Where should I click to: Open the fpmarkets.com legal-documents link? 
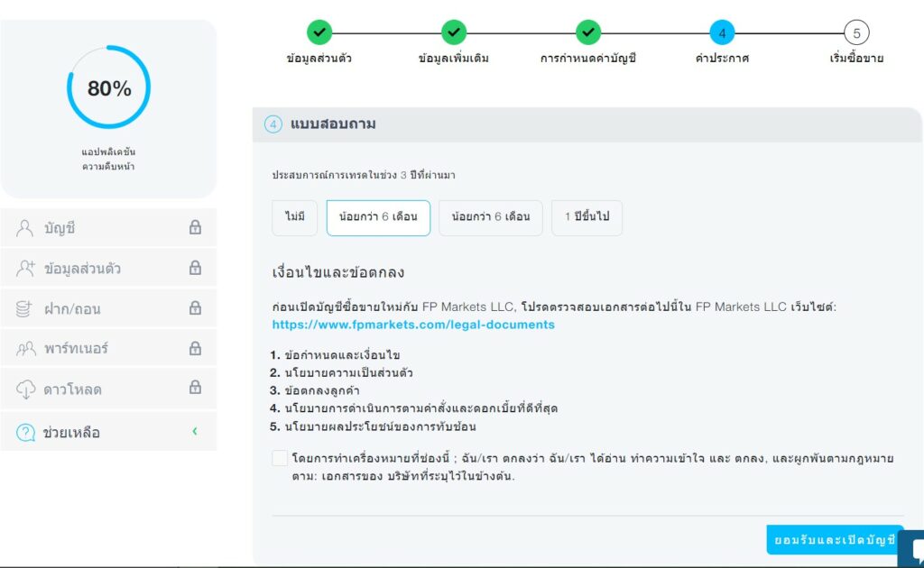[413, 324]
